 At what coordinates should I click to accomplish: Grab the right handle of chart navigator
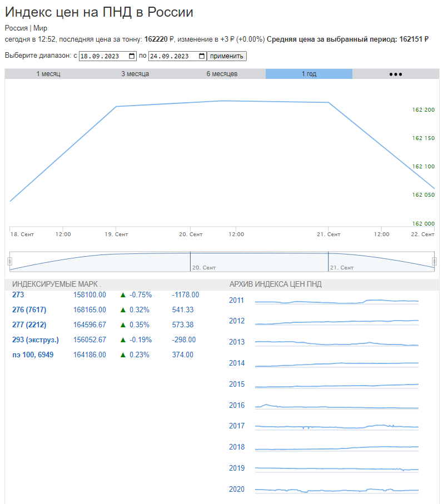point(434,261)
